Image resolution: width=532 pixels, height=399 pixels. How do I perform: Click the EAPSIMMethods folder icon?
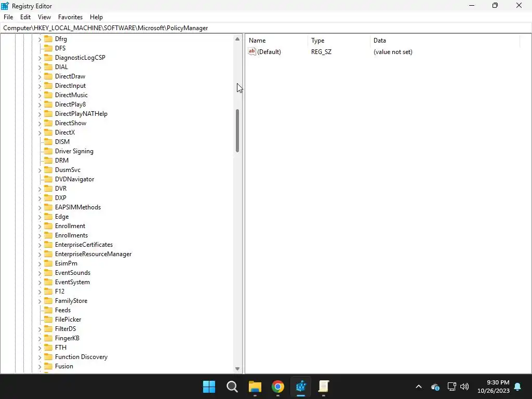pyautogui.click(x=48, y=207)
